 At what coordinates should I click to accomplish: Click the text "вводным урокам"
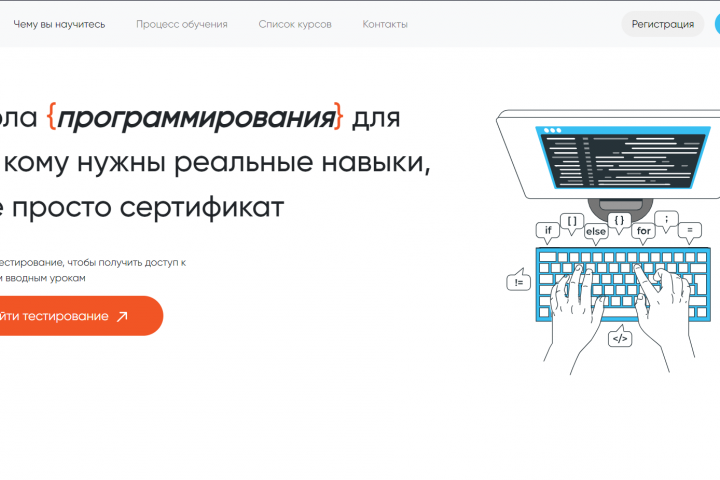[45, 278]
